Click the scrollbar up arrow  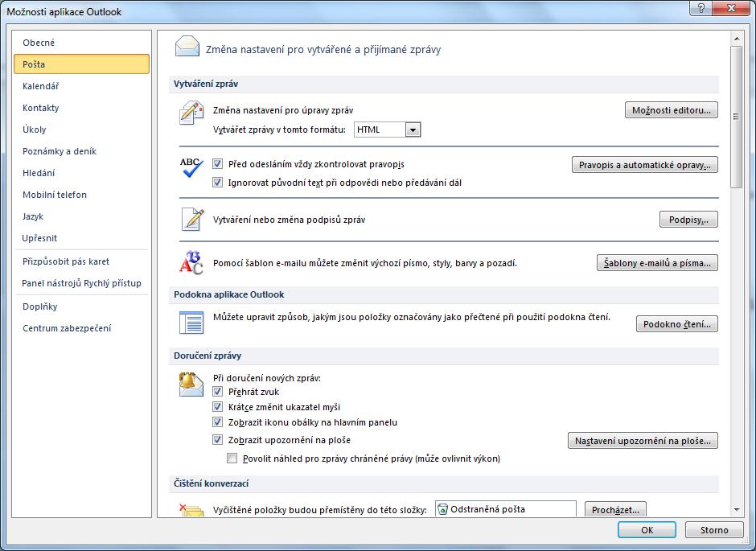point(736,38)
